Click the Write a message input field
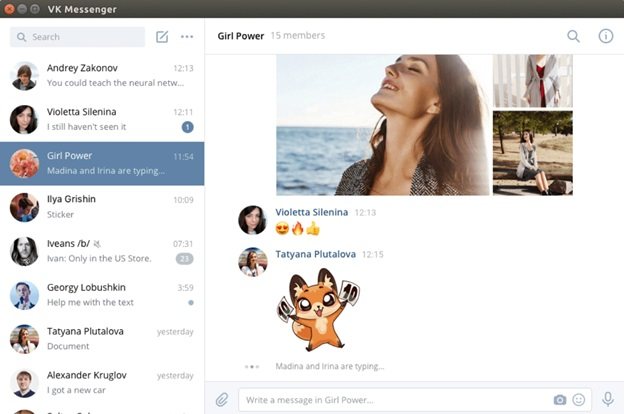 tap(415, 400)
